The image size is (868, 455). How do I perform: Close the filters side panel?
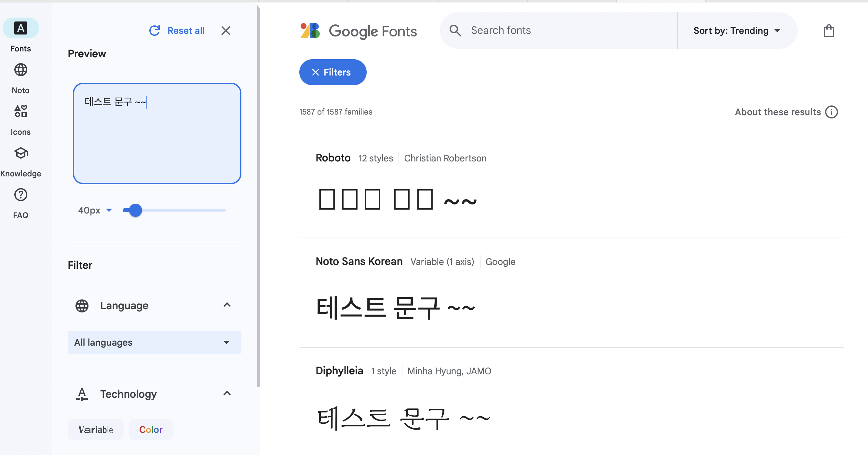click(225, 31)
